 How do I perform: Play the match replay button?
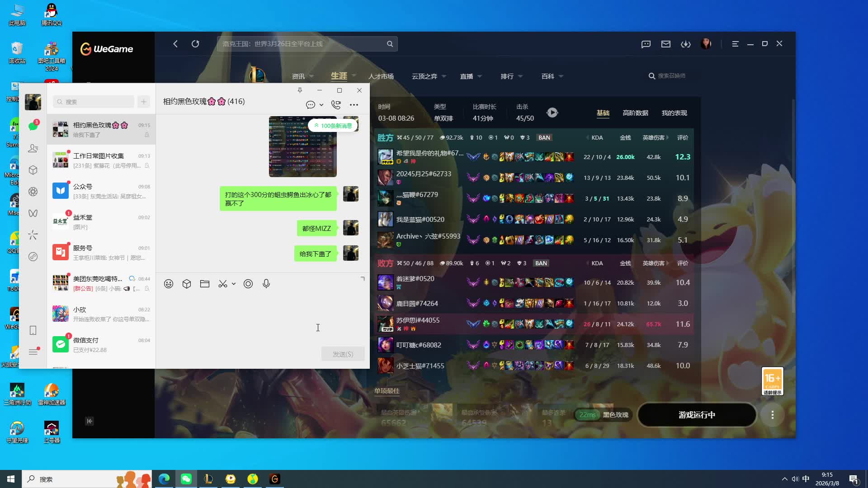point(552,113)
